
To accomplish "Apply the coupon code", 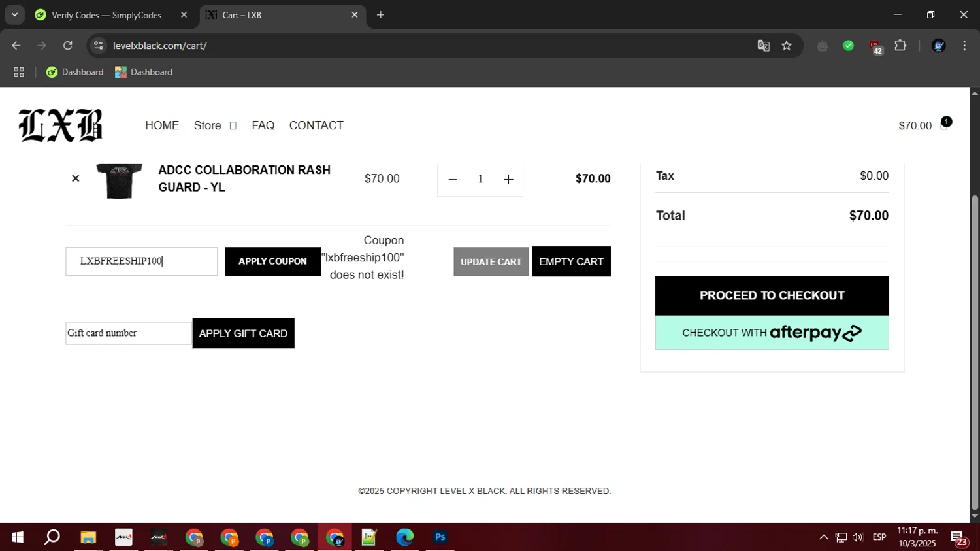I will (x=272, y=261).
